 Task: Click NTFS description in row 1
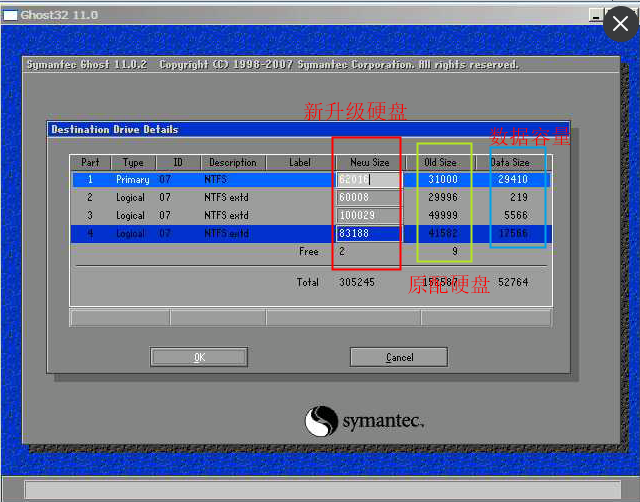[x=216, y=180]
